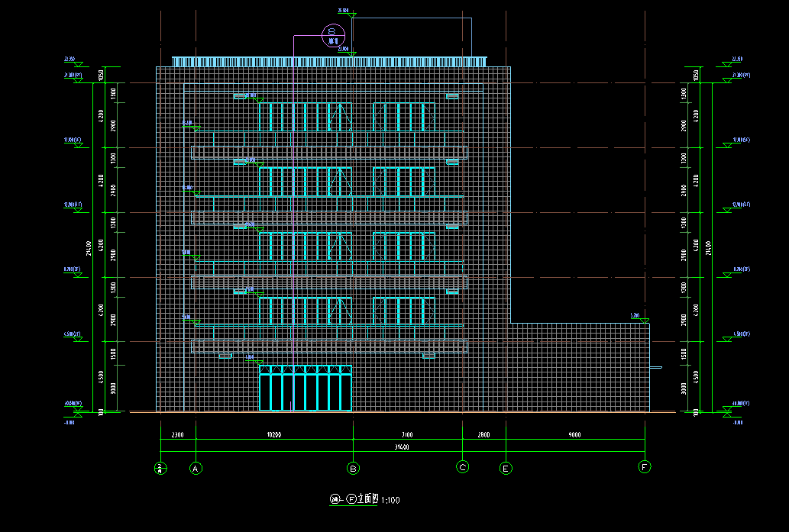Click the 2800 dimension text

[x=483, y=434]
